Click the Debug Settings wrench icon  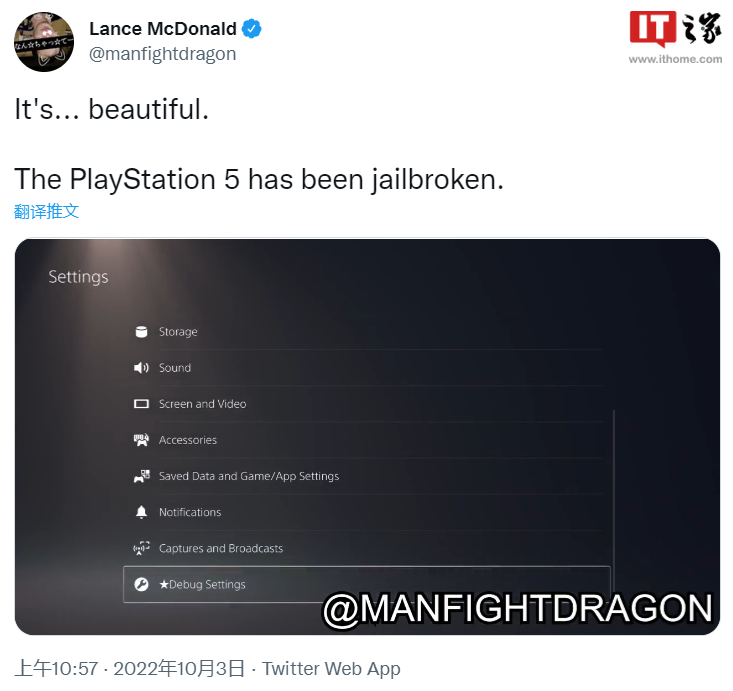[141, 584]
